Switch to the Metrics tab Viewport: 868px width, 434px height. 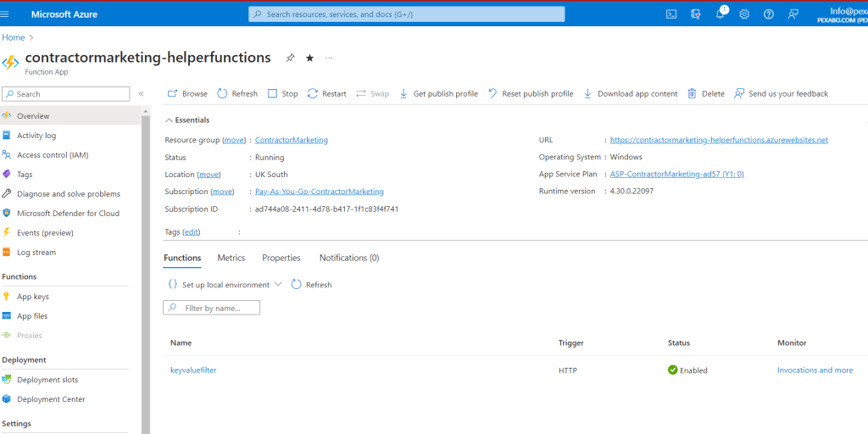pyautogui.click(x=231, y=258)
